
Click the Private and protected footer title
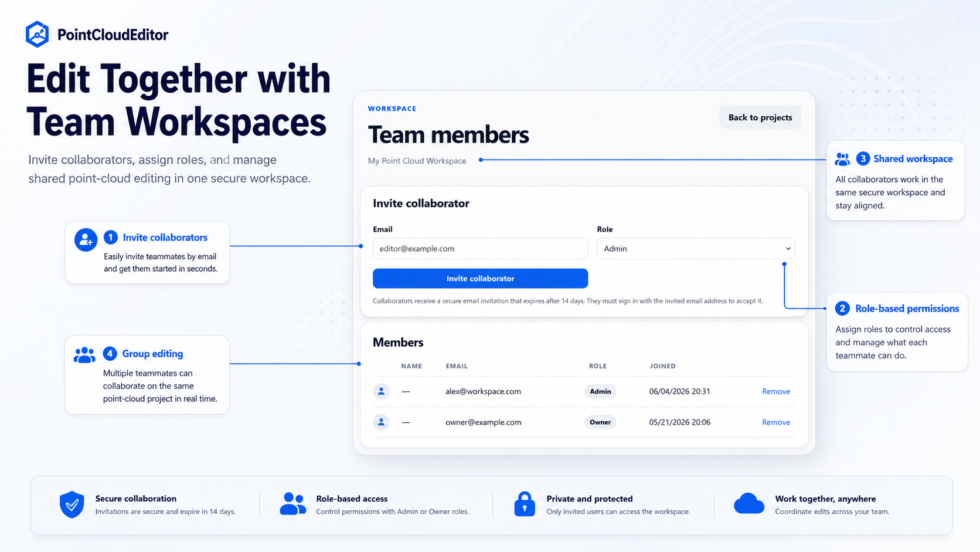[589, 499]
